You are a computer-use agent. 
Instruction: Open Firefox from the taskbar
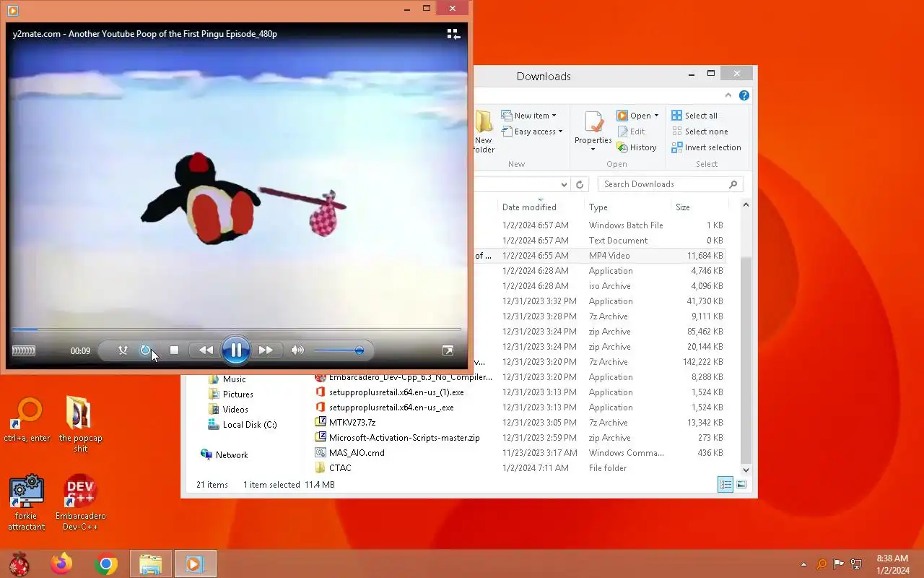tap(61, 564)
